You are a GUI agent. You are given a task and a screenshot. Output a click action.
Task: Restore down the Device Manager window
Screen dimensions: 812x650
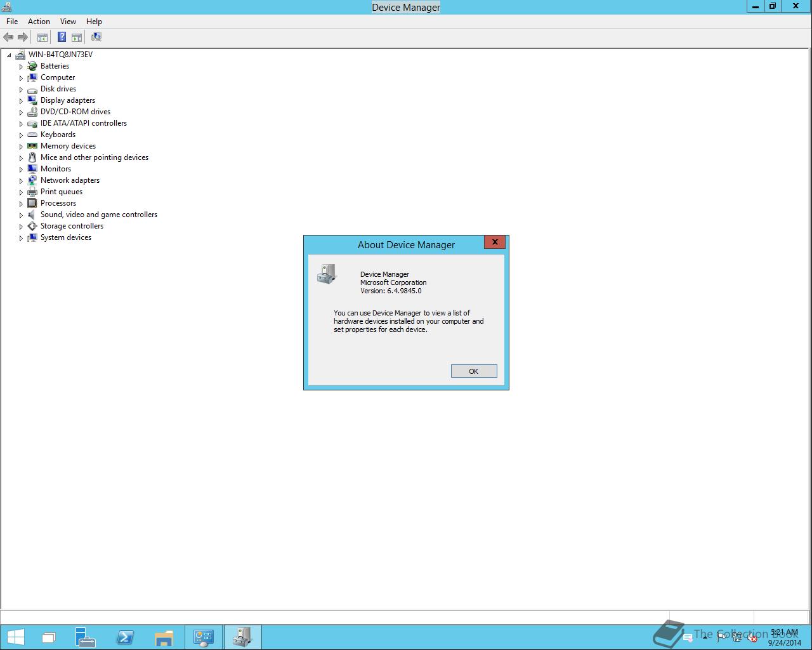click(x=773, y=6)
